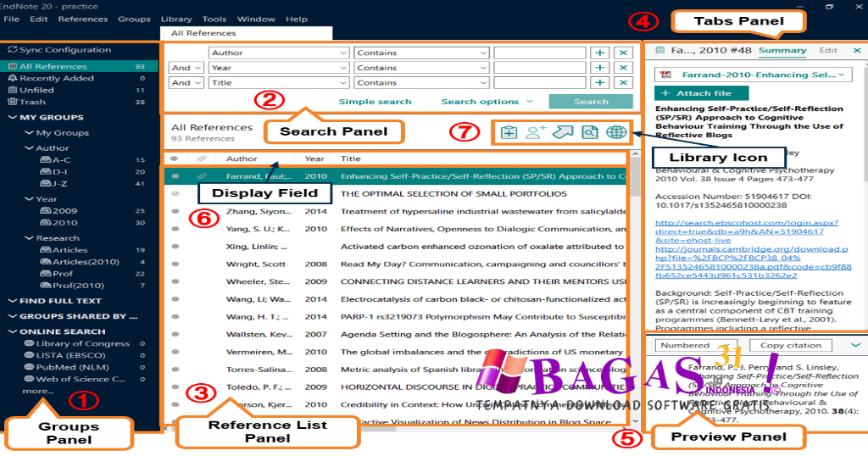Remove the Title search row
Viewport: 868px width, 456px height.
click(623, 82)
